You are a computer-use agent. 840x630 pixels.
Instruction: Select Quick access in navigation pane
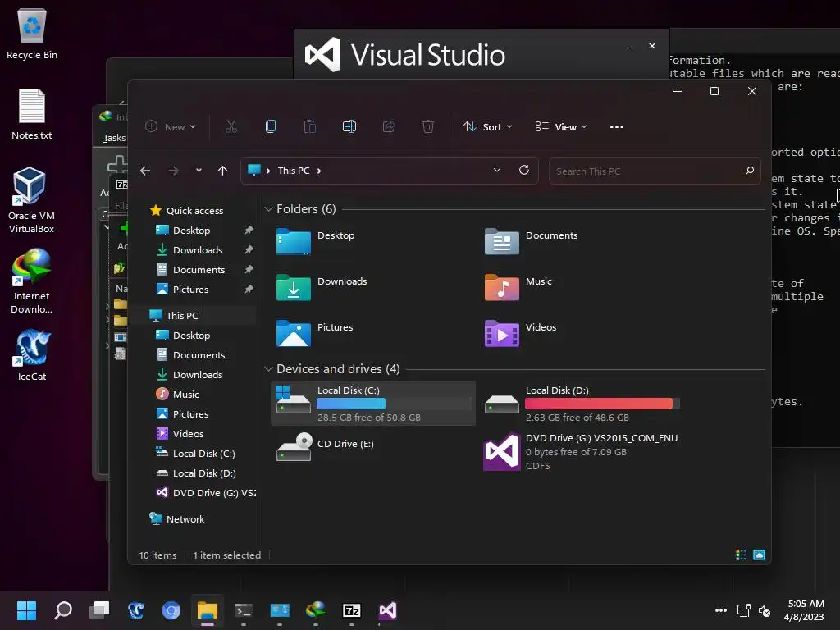[x=186, y=211]
